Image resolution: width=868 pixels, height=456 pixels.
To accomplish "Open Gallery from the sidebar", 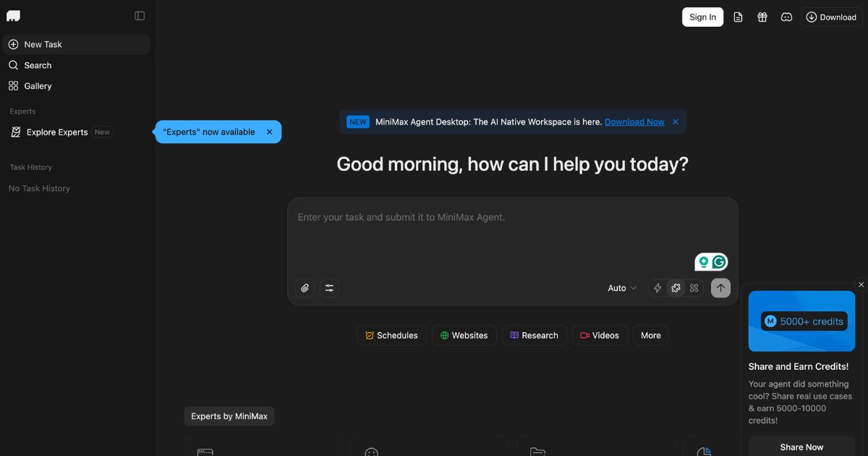I will (x=38, y=86).
